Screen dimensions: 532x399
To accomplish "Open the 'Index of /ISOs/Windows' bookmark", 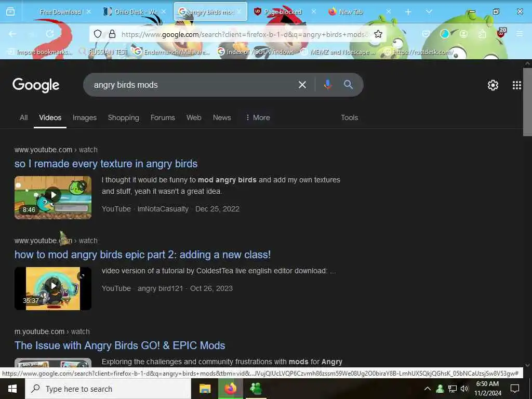I will (256, 52).
